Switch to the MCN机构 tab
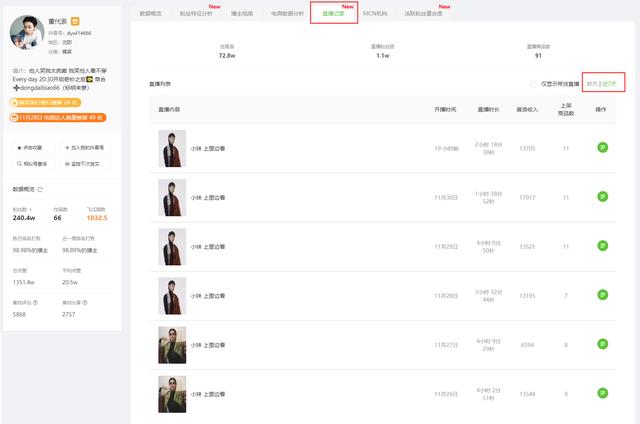This screenshot has width=640, height=424. pyautogui.click(x=375, y=13)
